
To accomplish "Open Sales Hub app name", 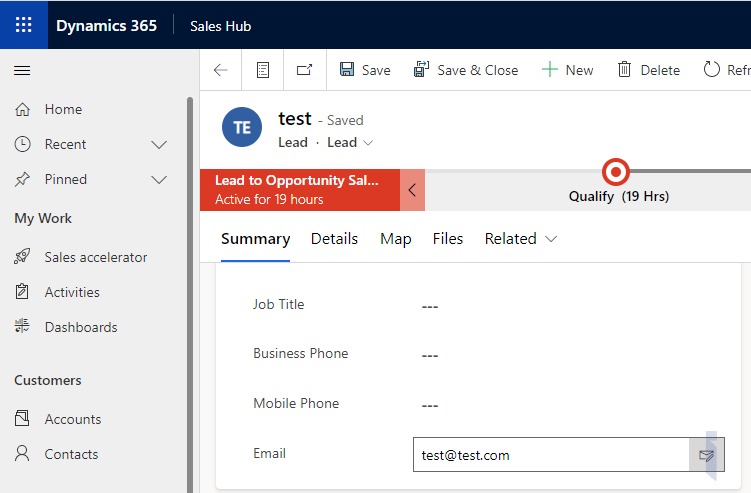I will [x=220, y=26].
